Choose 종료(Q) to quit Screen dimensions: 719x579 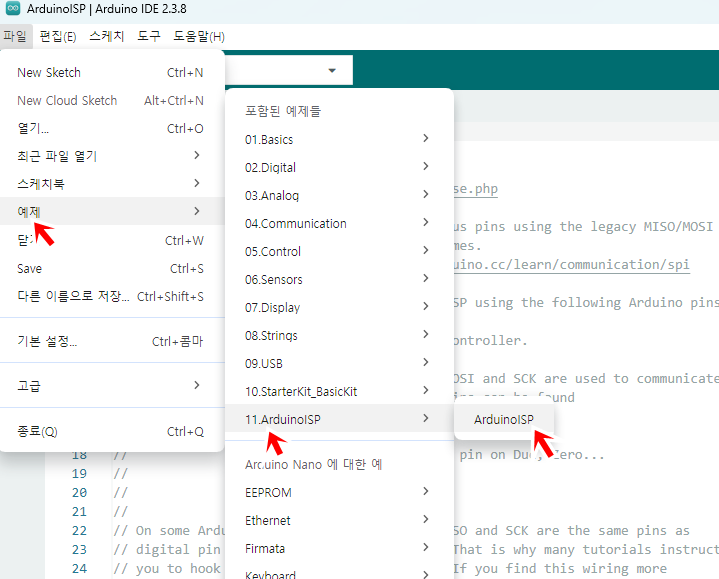tap(112, 431)
